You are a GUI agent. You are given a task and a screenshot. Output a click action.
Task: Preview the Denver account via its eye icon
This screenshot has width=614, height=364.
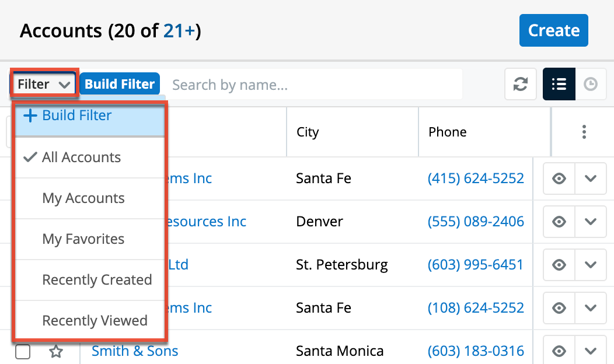559,222
